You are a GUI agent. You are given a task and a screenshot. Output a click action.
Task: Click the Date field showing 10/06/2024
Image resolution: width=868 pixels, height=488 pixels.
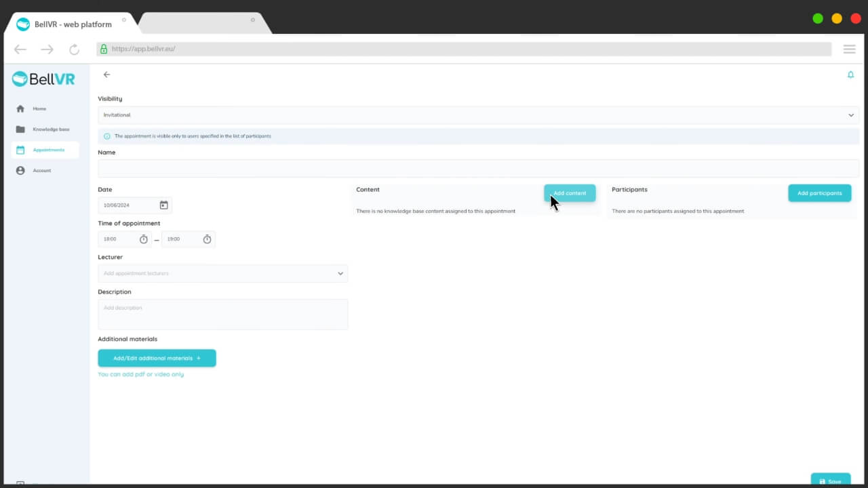pyautogui.click(x=135, y=205)
